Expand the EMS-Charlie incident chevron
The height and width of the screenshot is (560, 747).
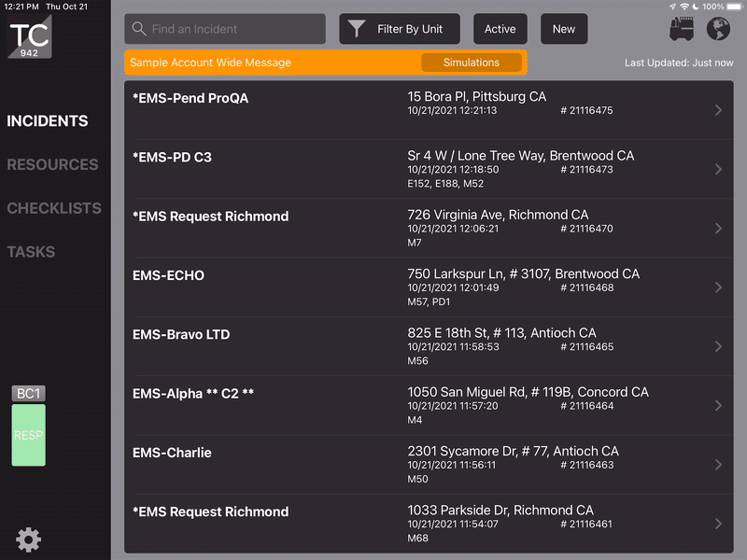pos(717,465)
